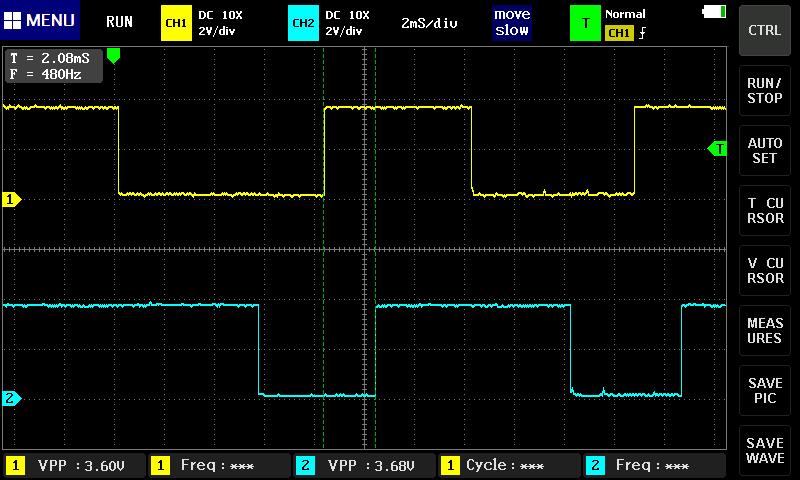
Task: Tap the RUN status indicator
Action: (x=119, y=22)
